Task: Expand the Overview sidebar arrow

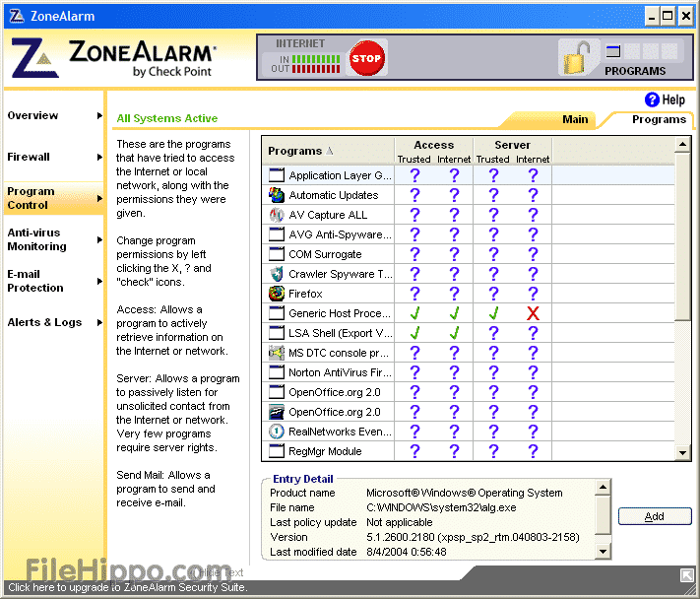Action: coord(99,116)
